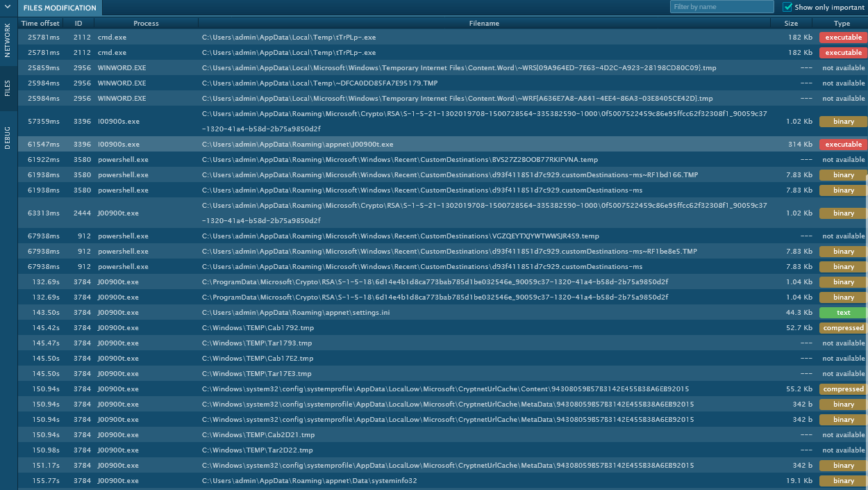Focus the Filter by name field

click(721, 7)
